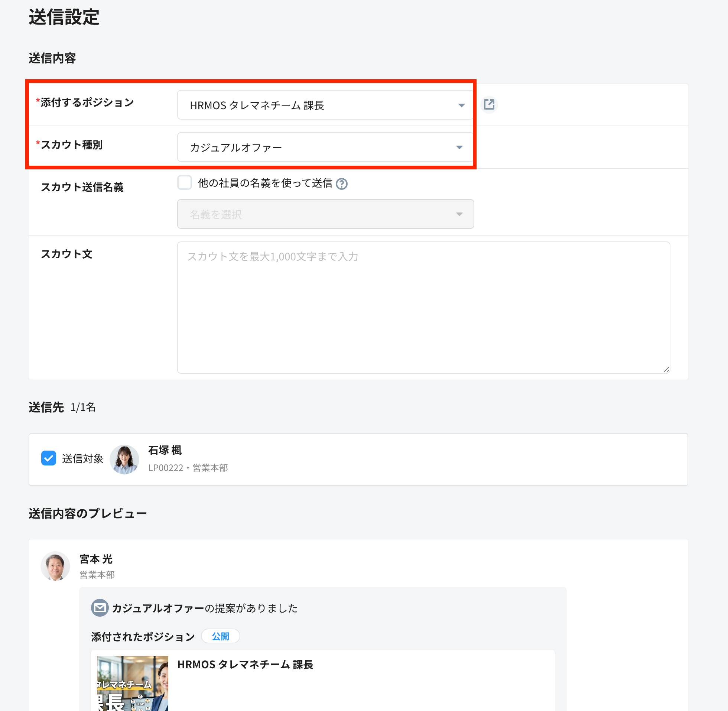Click 宮本 光's avatar in preview
The image size is (728, 711).
pyautogui.click(x=55, y=566)
